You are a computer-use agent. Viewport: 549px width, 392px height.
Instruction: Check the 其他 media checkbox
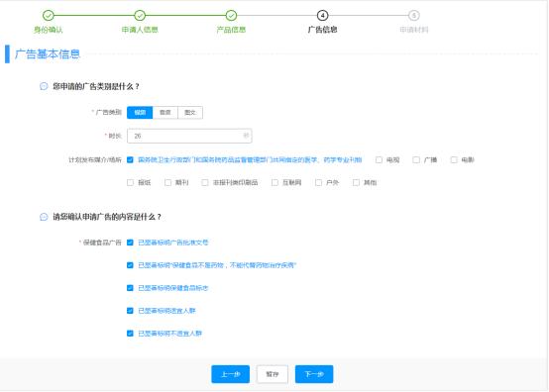[x=356, y=182]
